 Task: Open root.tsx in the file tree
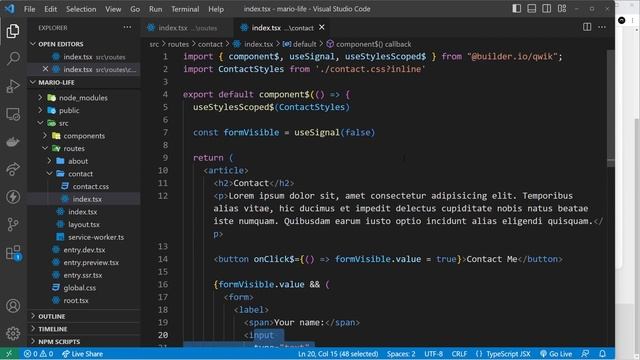click(76, 300)
